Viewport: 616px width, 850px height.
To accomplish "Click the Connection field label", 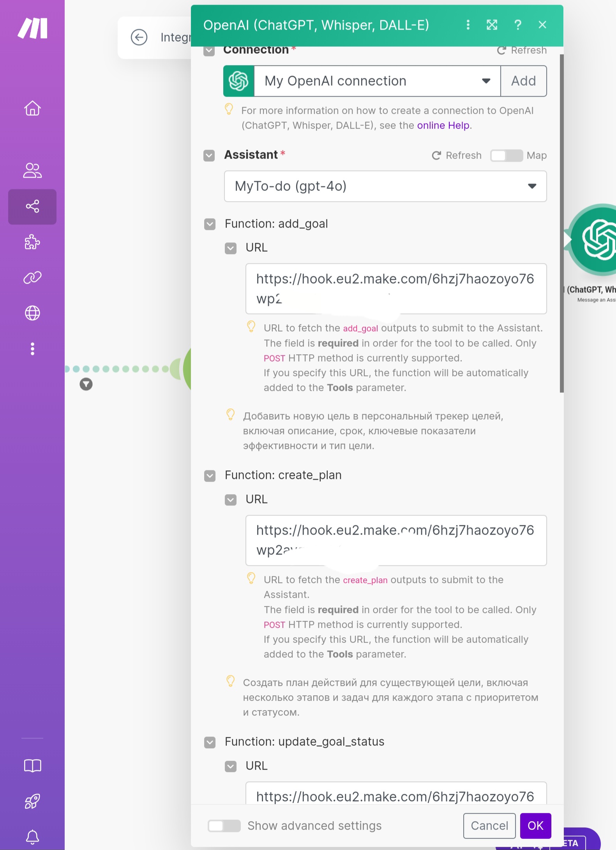I will point(256,50).
